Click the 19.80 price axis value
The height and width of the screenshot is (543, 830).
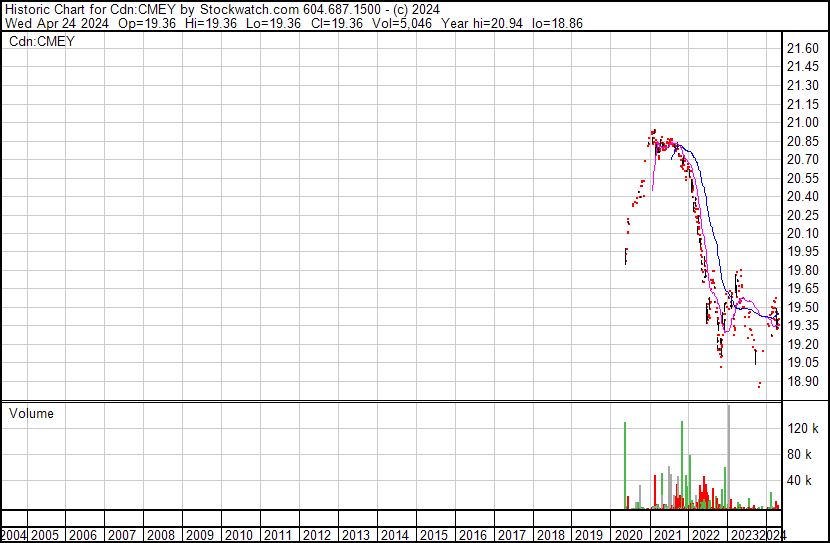pos(803,270)
